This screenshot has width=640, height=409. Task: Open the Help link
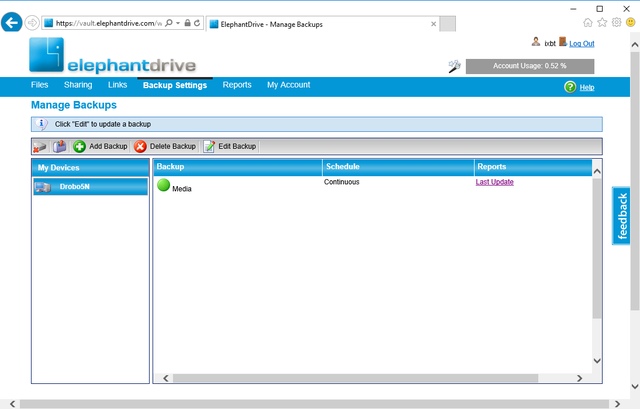point(587,87)
